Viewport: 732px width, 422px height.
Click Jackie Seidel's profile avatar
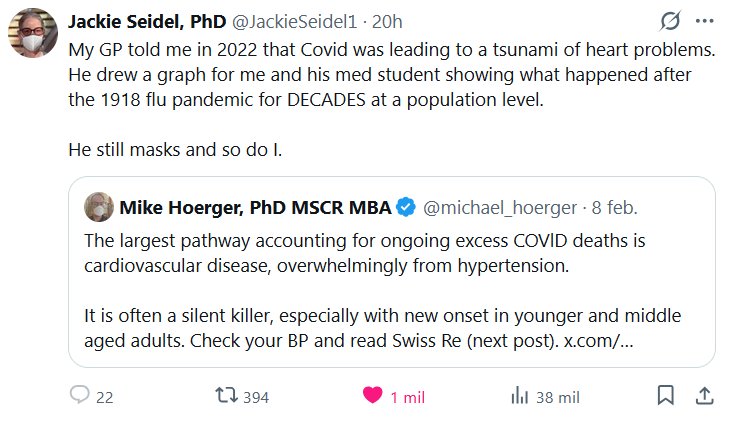coord(34,35)
